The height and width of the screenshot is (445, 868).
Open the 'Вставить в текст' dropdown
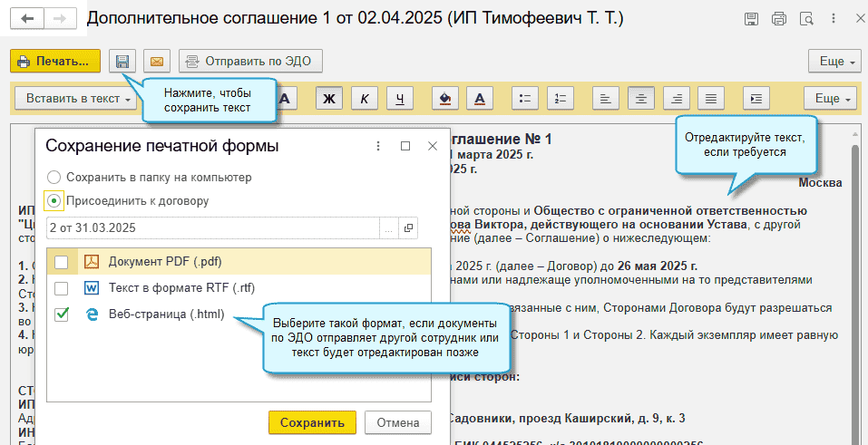[x=80, y=98]
